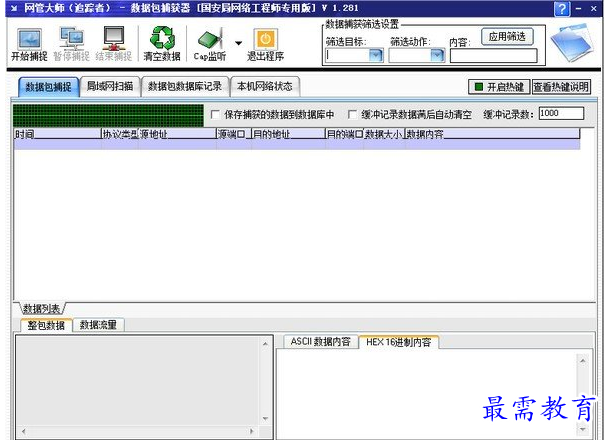Clear data with 清空数据 recycle icon

pos(162,45)
